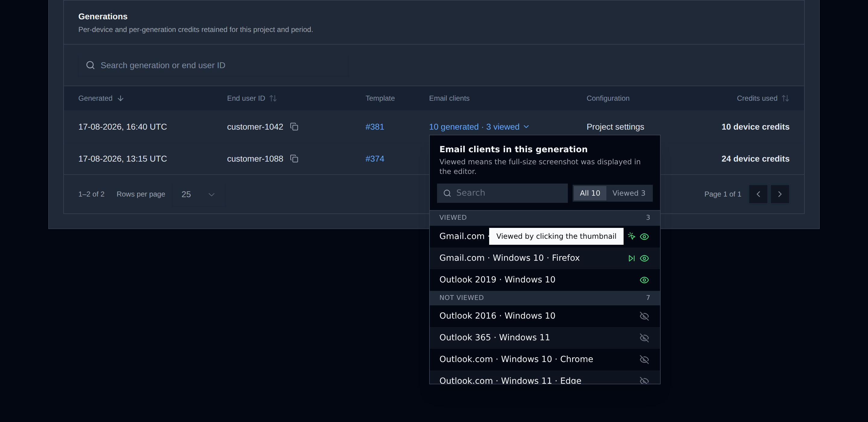Click the customer-1042 cell
Image resolution: width=868 pixels, height=422 pixels.
pyautogui.click(x=255, y=127)
